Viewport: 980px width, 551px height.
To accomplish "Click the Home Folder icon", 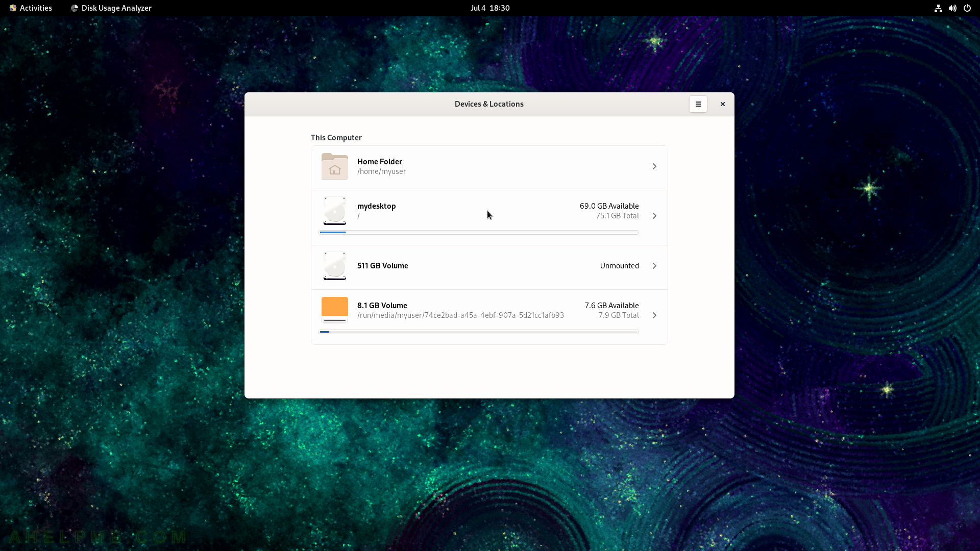I will coord(335,166).
